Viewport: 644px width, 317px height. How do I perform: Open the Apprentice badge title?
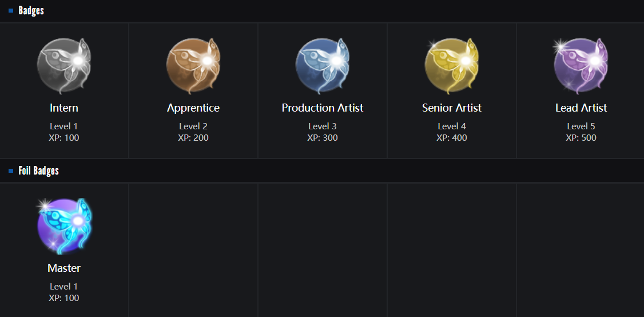tap(193, 108)
